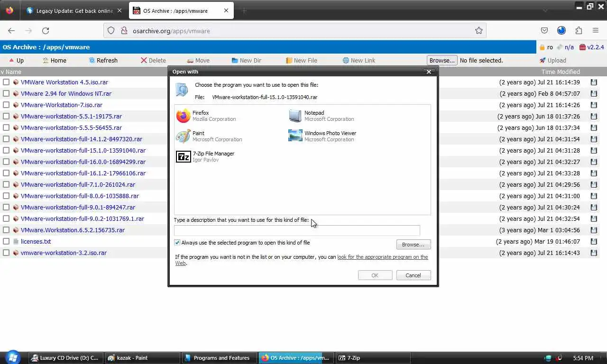Check the VMware-workstation-full-16.0.0-16894299.rar checkbox
Viewport: 607px width, 364px height.
pos(6,162)
